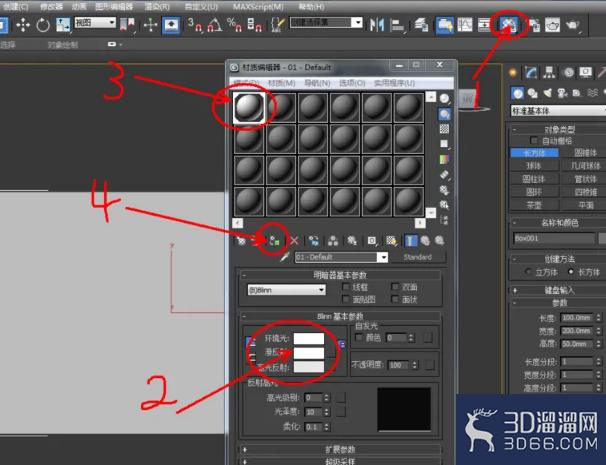Toggle checkered Background icon for sample
606x465 pixels.
pos(444,129)
